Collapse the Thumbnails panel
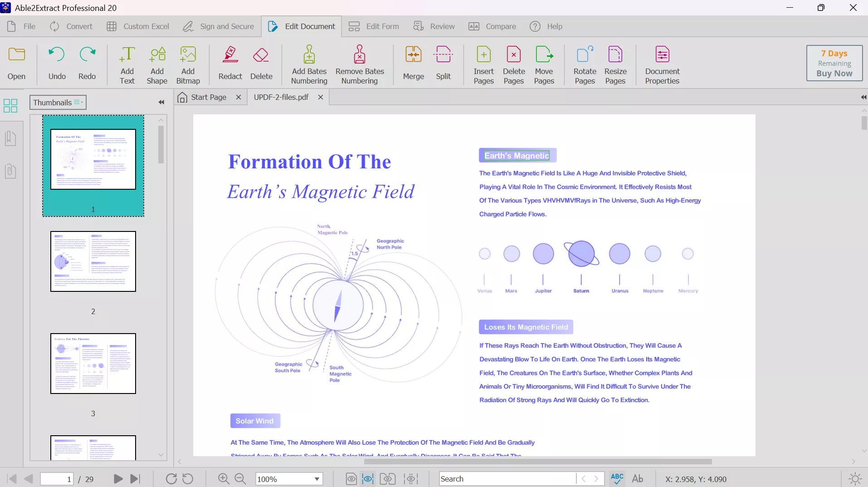 tap(161, 102)
